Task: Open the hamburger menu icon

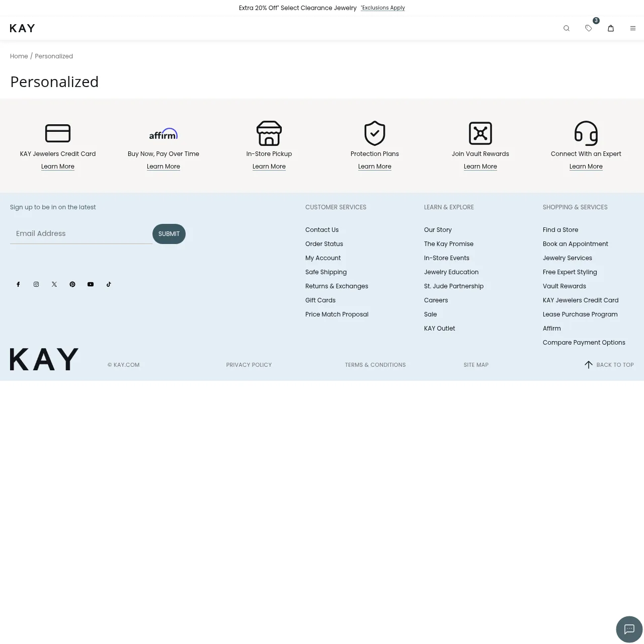Action: (633, 28)
